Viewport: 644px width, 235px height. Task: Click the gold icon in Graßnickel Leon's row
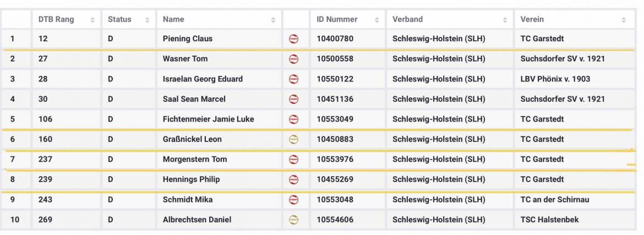point(294,140)
